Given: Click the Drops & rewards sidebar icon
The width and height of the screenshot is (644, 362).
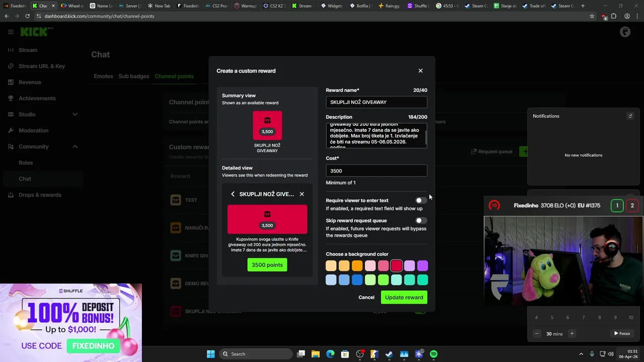Looking at the screenshot, I should (11, 195).
